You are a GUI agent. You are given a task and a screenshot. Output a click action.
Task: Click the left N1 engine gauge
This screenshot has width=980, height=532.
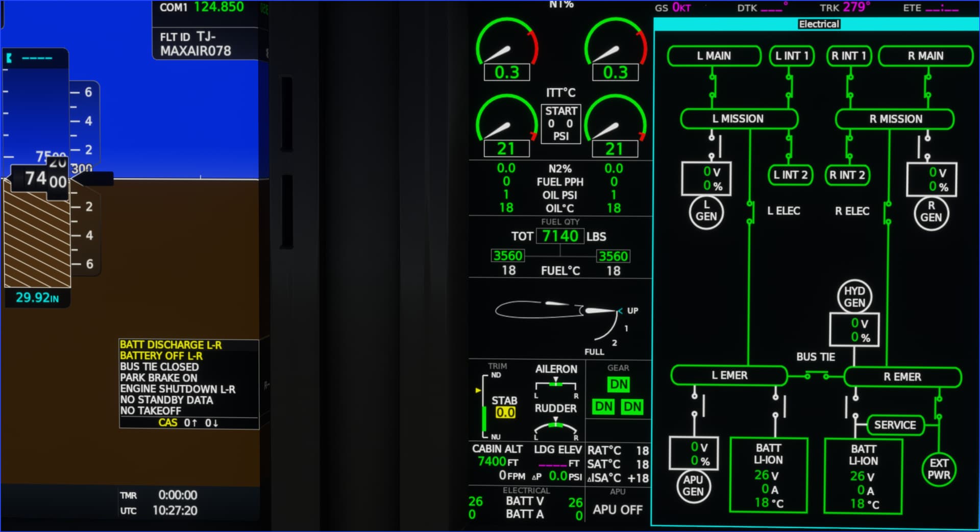tap(506, 48)
